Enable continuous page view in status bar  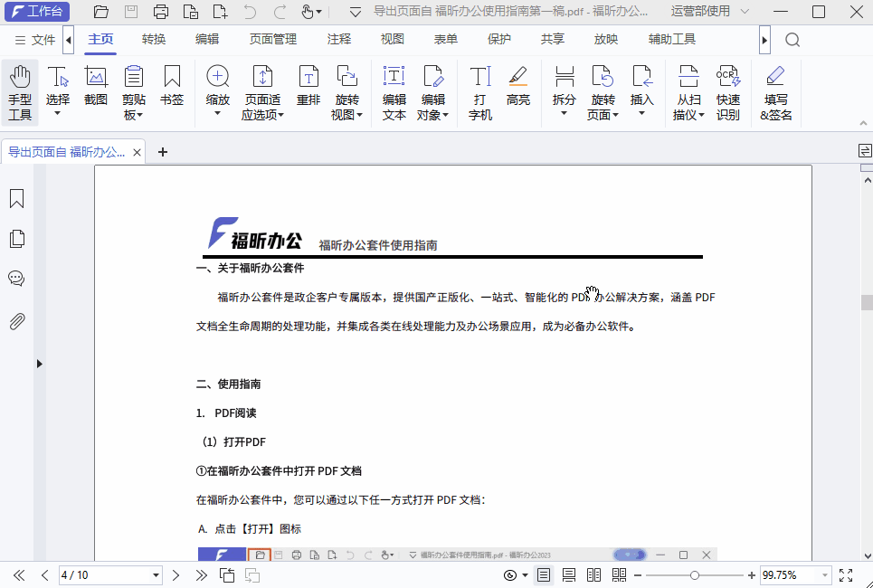[x=569, y=575]
